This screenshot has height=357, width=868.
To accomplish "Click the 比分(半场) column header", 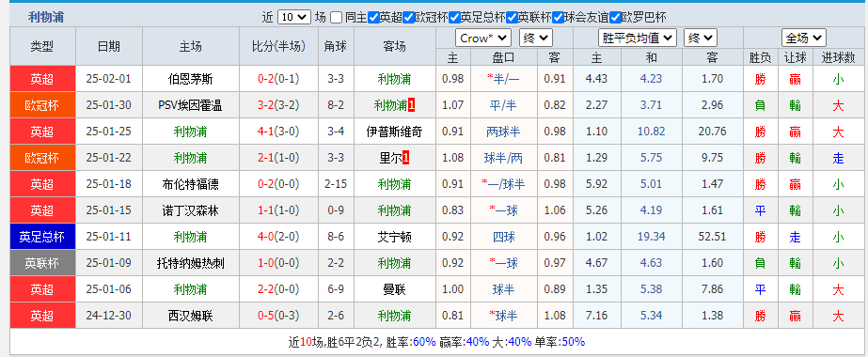I will click(278, 46).
